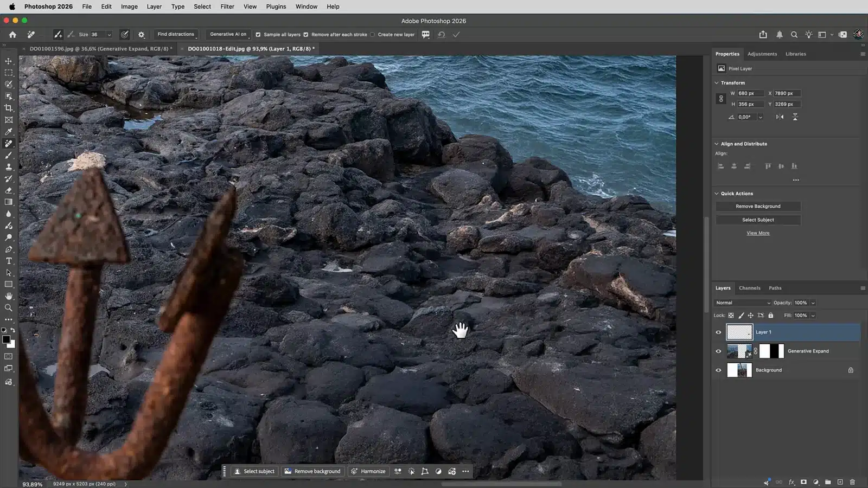Screen dimensions: 868x488
Task: Hide Layer 1 with its eye icon
Action: tap(718, 332)
